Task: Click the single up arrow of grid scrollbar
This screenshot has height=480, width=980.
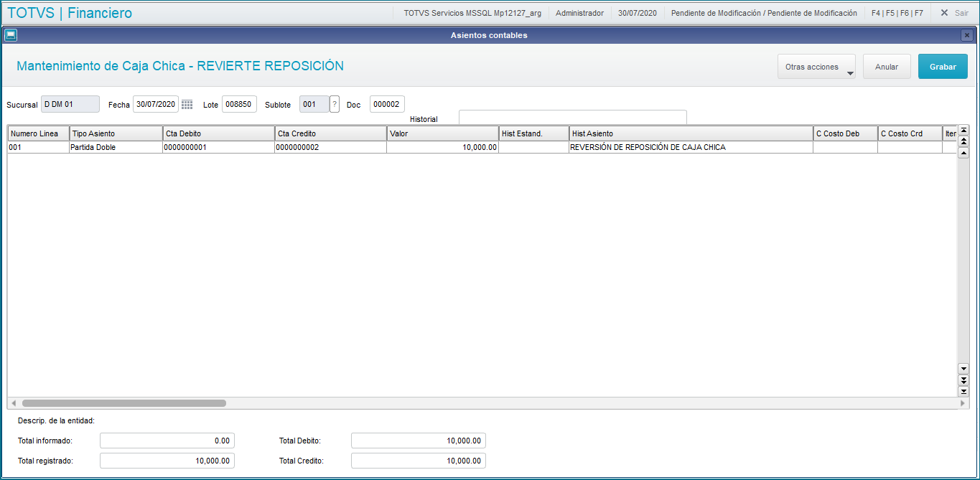Action: 963,152
